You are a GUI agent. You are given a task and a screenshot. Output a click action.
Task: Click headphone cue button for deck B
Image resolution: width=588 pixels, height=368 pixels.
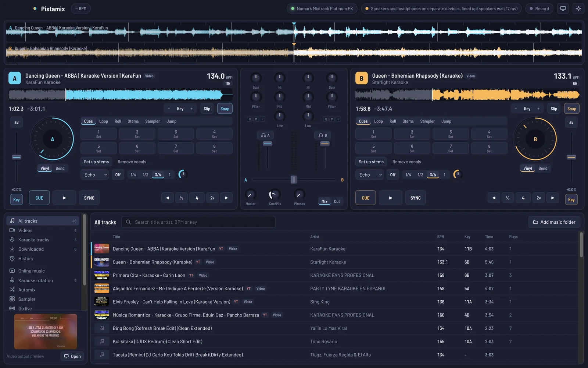point(323,135)
